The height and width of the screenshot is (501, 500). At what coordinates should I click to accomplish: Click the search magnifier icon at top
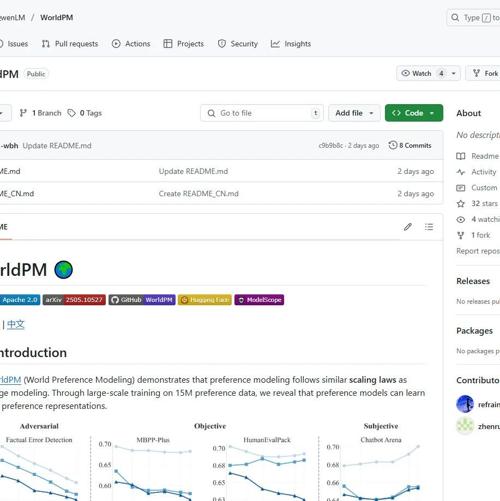pos(455,17)
